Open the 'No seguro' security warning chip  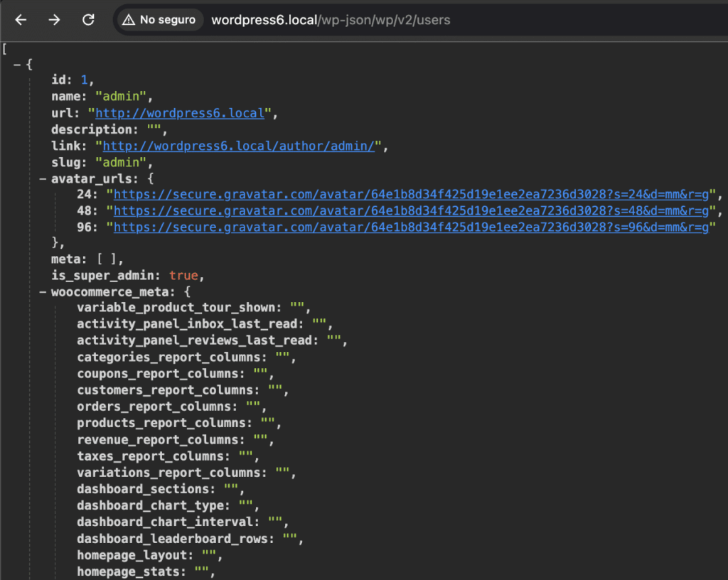pos(159,20)
